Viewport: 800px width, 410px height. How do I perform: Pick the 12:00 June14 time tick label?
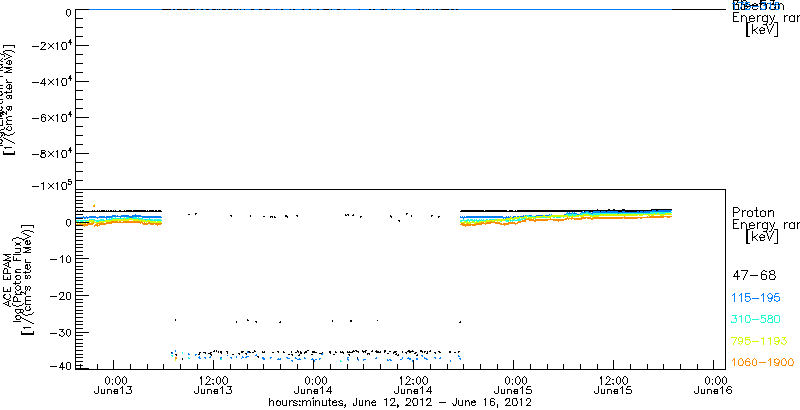[413, 386]
